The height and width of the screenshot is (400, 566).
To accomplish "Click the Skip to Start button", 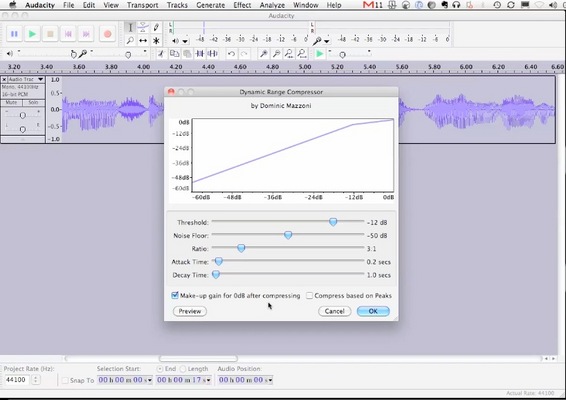I will pos(68,34).
